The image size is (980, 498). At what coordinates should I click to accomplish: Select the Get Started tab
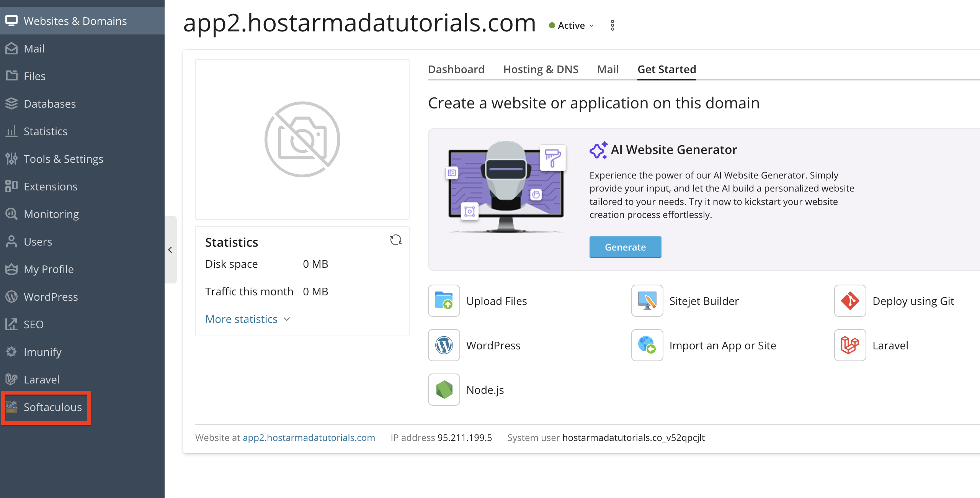click(x=667, y=69)
